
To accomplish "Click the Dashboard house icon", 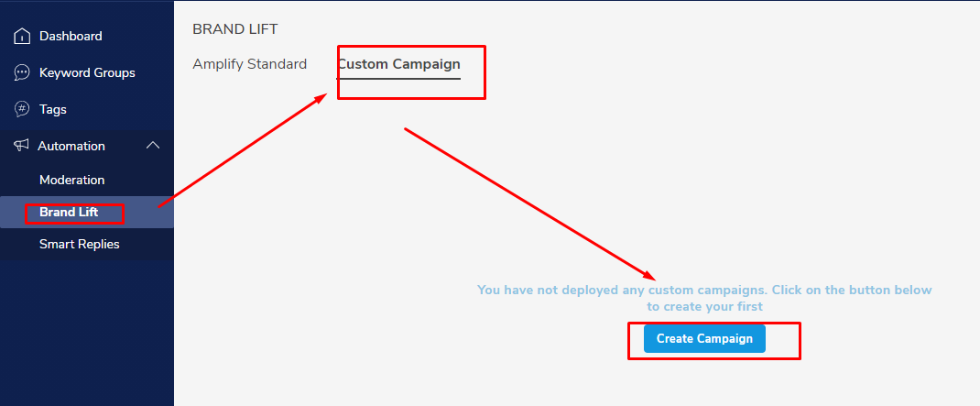I will tap(22, 37).
